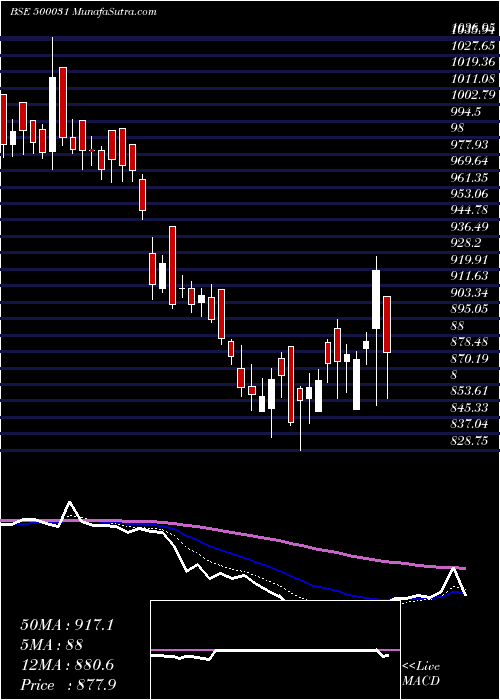Click the 853.61 price level label

point(469,392)
